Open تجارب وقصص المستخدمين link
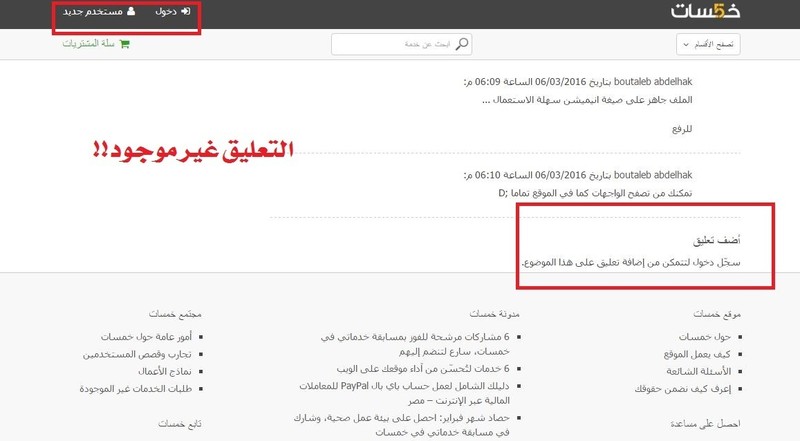This screenshot has height=441, width=800. 137,354
